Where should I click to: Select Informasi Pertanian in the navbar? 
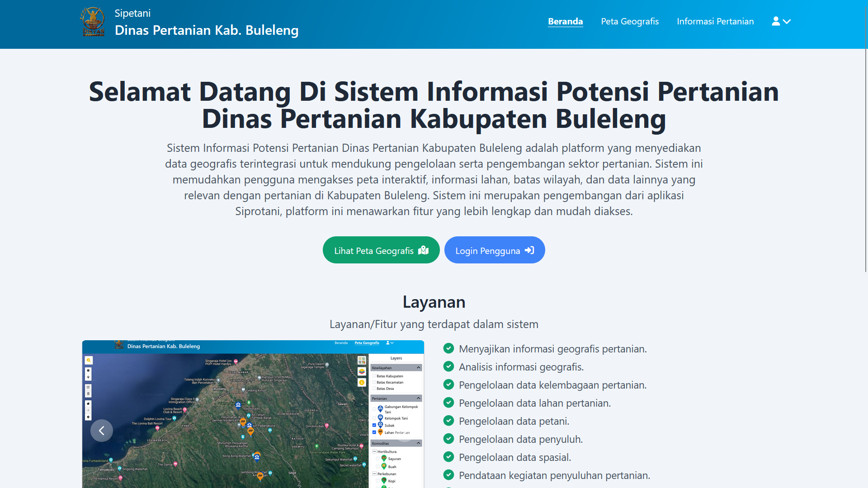click(715, 21)
